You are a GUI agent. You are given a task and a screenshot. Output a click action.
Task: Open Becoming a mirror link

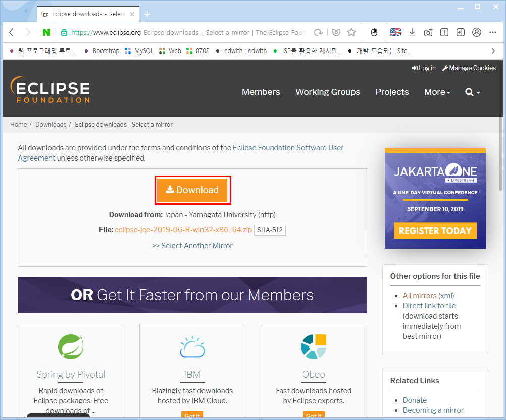pyautogui.click(x=433, y=410)
